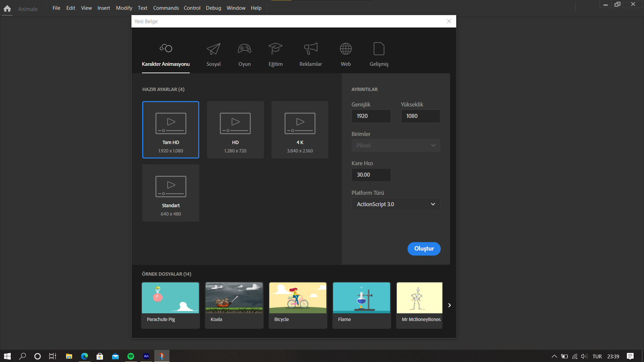Select the Reklamlar megaphone icon
Image resolution: width=644 pixels, height=362 pixels.
(311, 49)
